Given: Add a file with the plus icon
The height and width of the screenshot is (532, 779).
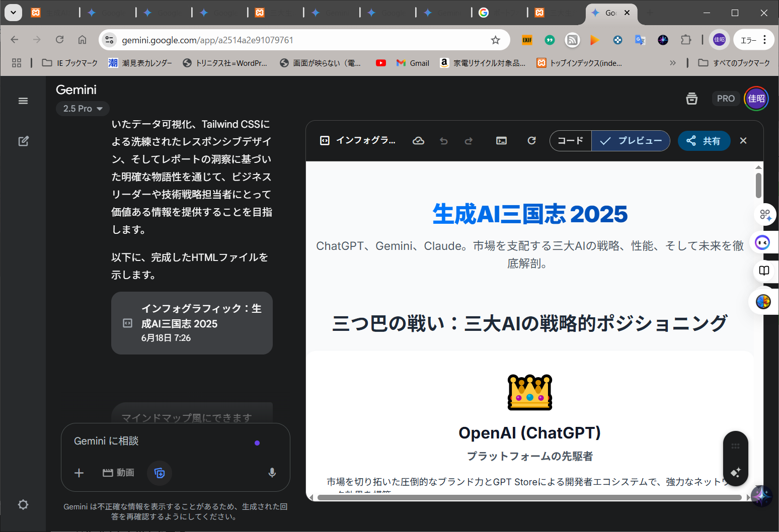Looking at the screenshot, I should (79, 473).
